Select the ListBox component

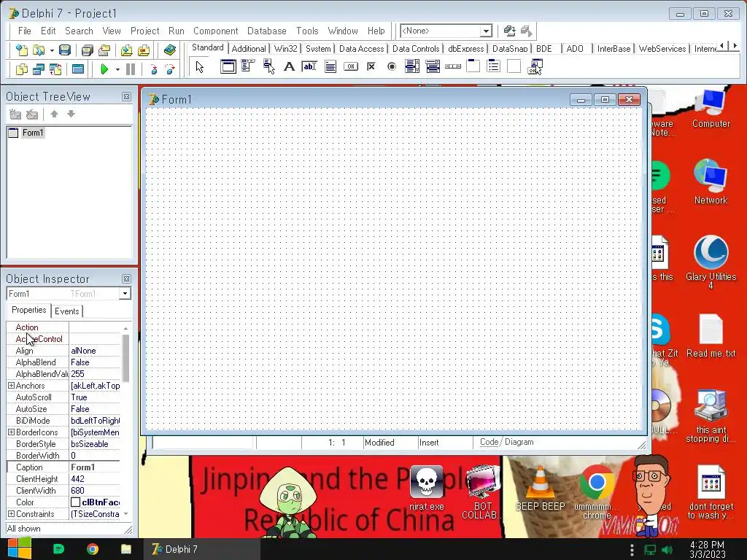point(412,66)
